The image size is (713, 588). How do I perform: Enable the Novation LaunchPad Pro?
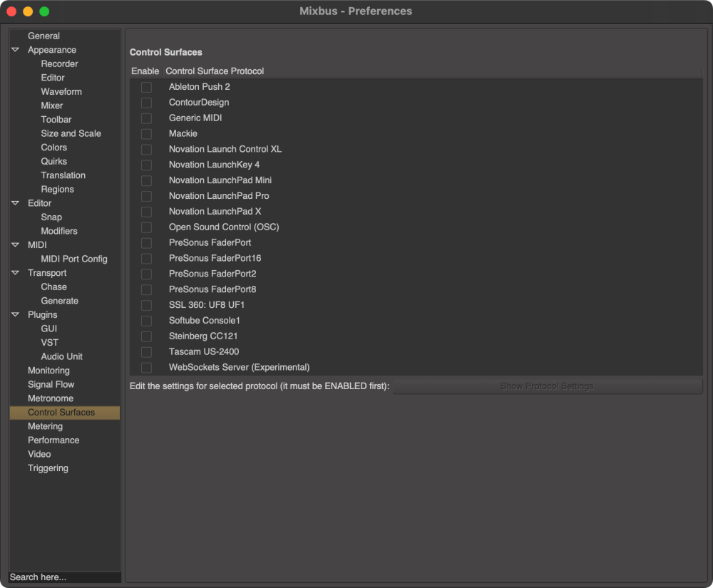146,195
